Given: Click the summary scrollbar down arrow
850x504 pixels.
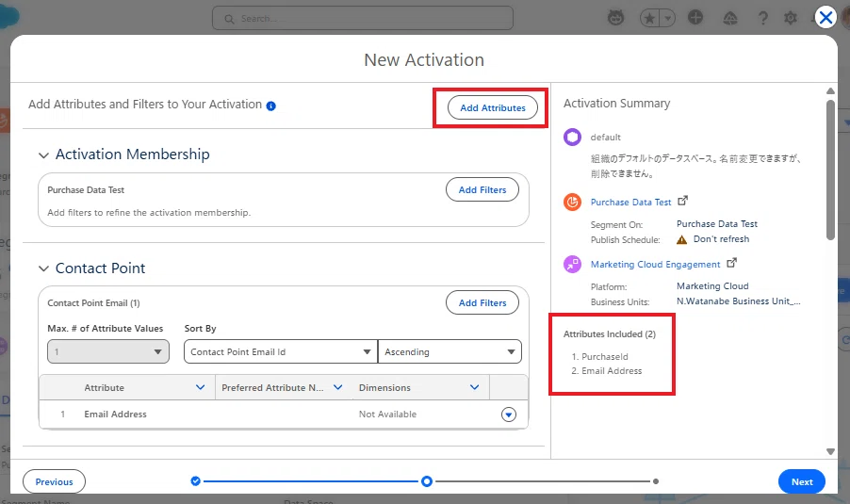Looking at the screenshot, I should (x=830, y=451).
